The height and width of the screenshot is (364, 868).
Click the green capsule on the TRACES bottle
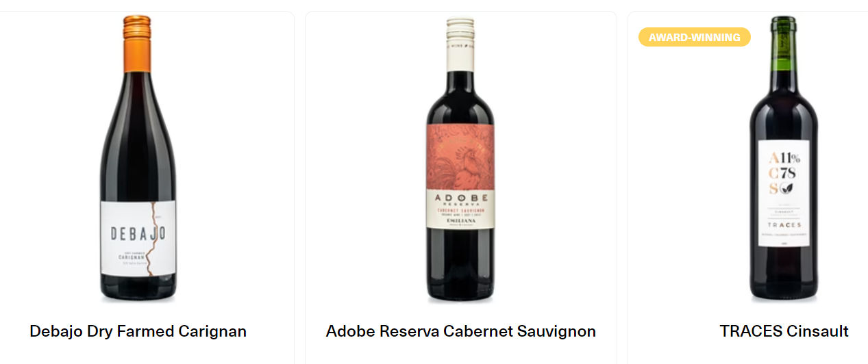pos(783,42)
